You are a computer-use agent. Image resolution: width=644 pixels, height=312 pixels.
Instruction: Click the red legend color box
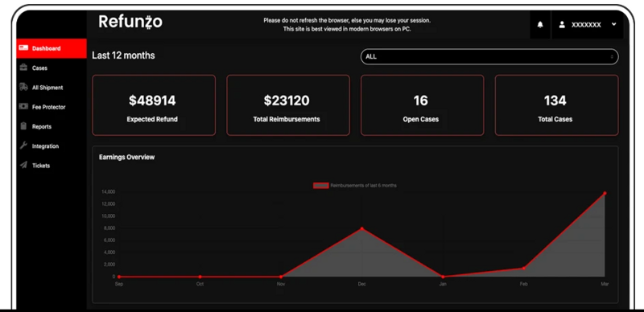coord(320,186)
